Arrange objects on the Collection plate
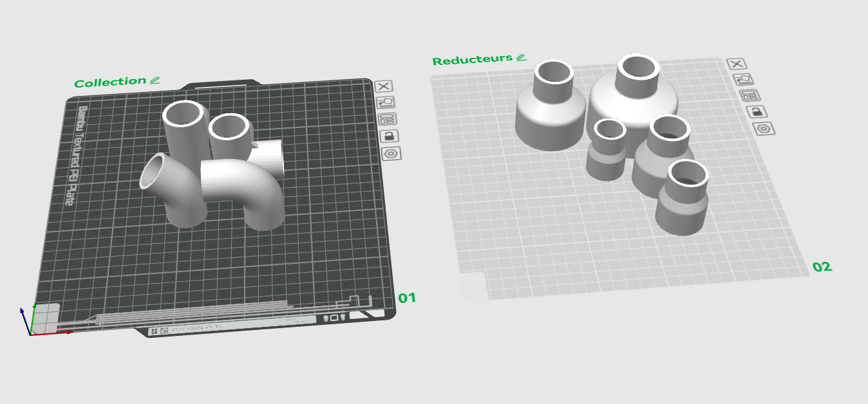The height and width of the screenshot is (404, 868). coord(388,119)
